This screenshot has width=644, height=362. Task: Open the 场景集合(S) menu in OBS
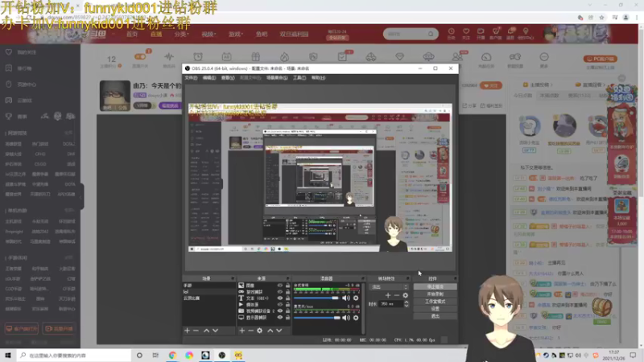(x=277, y=77)
